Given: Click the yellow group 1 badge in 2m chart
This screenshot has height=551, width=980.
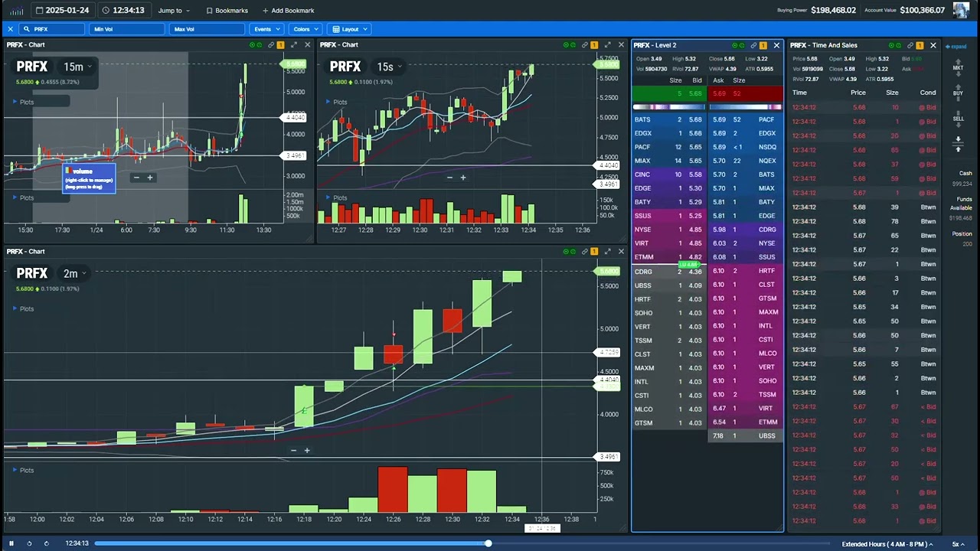Looking at the screenshot, I should point(594,252).
